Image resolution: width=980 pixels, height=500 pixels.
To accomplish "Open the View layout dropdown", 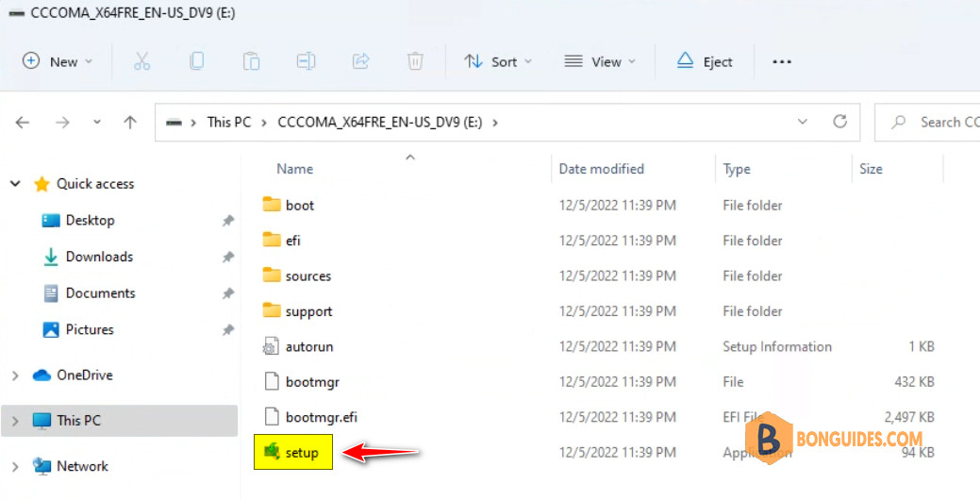I will (x=599, y=61).
